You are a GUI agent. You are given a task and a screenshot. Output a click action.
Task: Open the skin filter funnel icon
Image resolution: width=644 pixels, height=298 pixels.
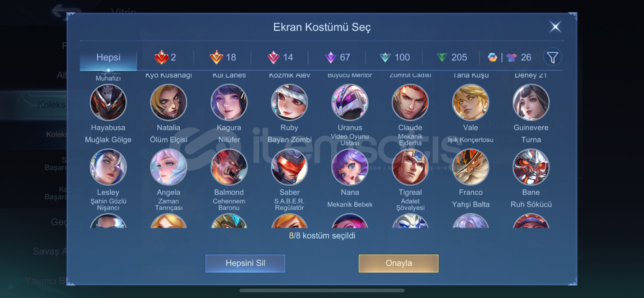coord(552,57)
